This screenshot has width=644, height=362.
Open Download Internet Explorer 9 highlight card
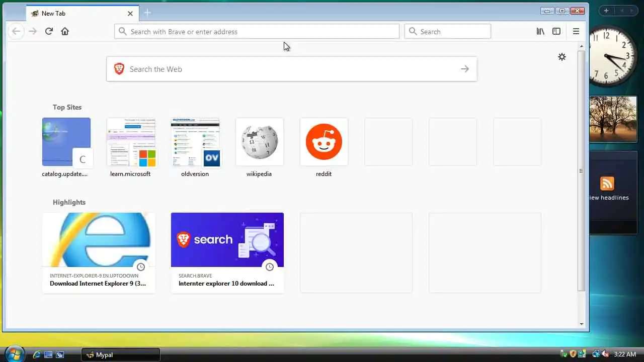(x=99, y=252)
